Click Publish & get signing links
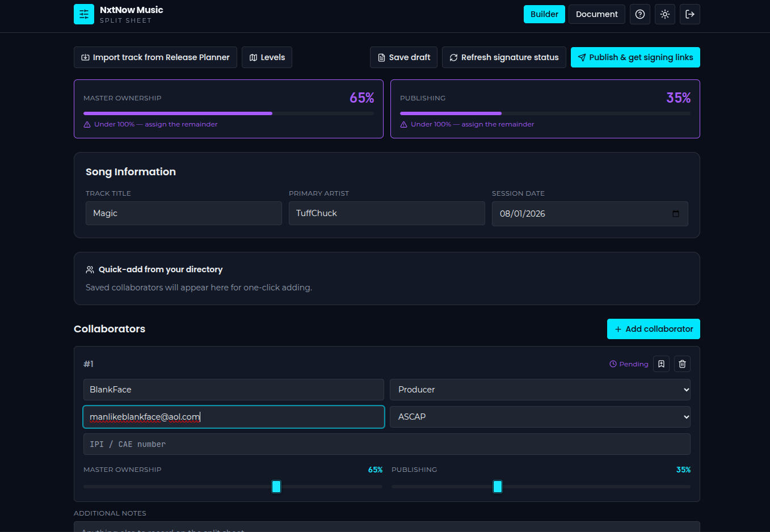770x532 pixels. [x=636, y=57]
